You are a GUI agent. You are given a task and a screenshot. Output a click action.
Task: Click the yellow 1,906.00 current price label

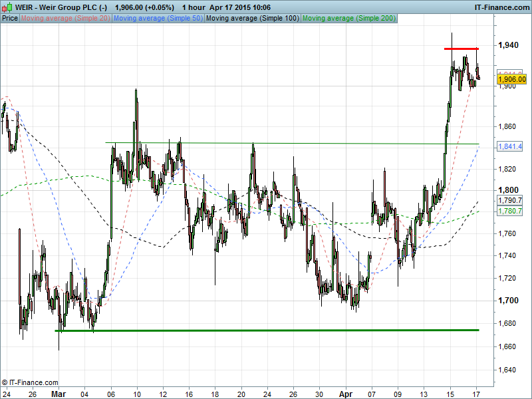coord(512,79)
